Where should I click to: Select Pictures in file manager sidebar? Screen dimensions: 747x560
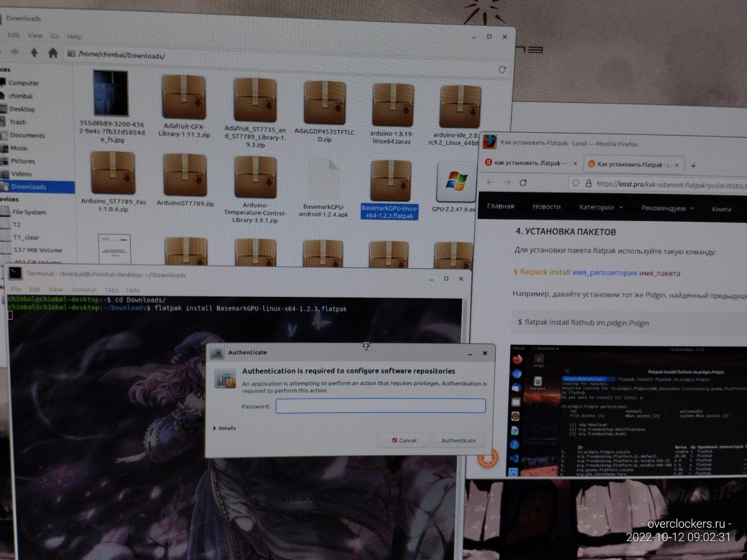pos(19,161)
